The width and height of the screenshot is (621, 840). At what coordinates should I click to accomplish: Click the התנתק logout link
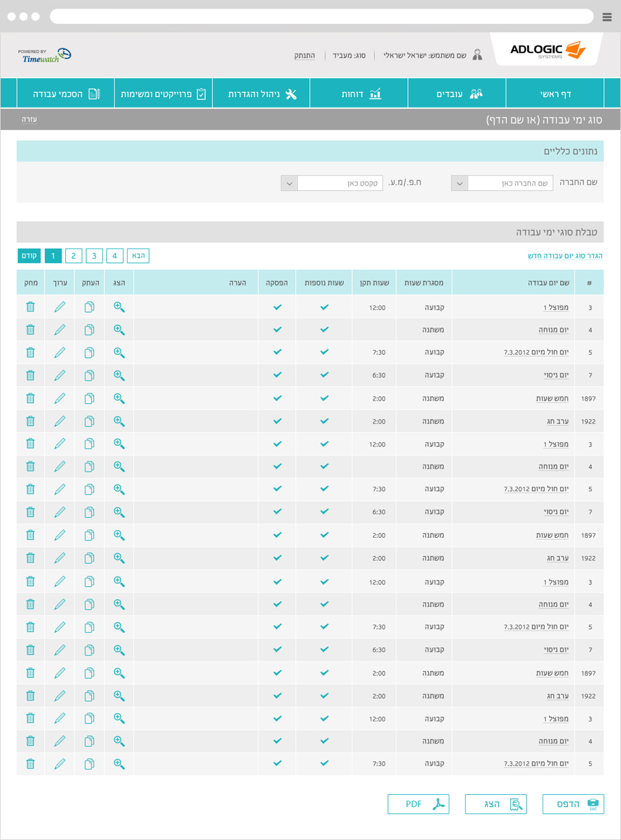pyautogui.click(x=304, y=56)
